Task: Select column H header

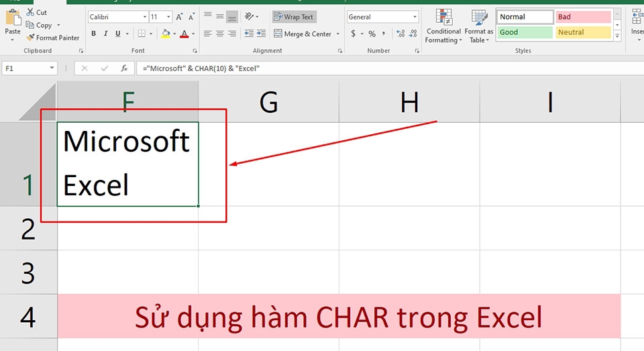Action: pos(409,101)
